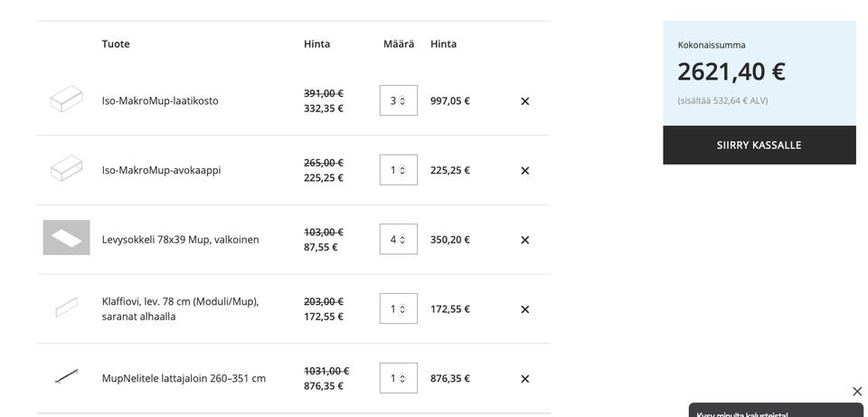Open Iso-MakroMup-laatikosto product link

tap(160, 100)
